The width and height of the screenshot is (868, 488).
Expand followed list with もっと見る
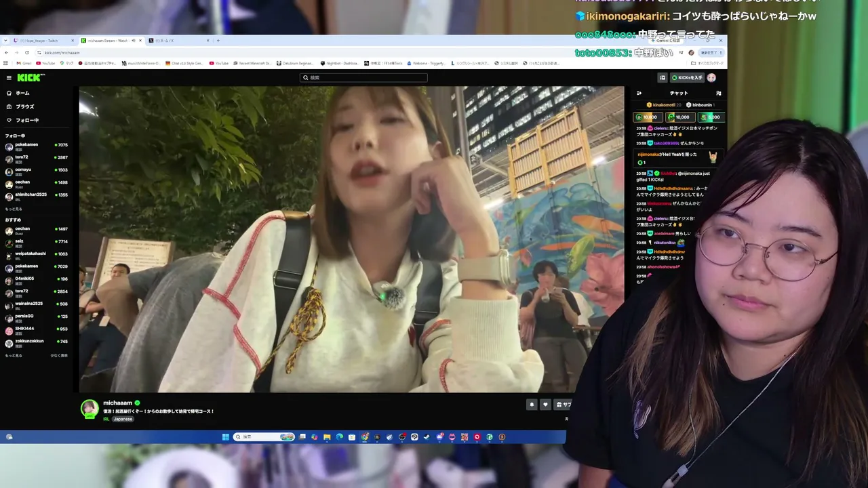14,209
